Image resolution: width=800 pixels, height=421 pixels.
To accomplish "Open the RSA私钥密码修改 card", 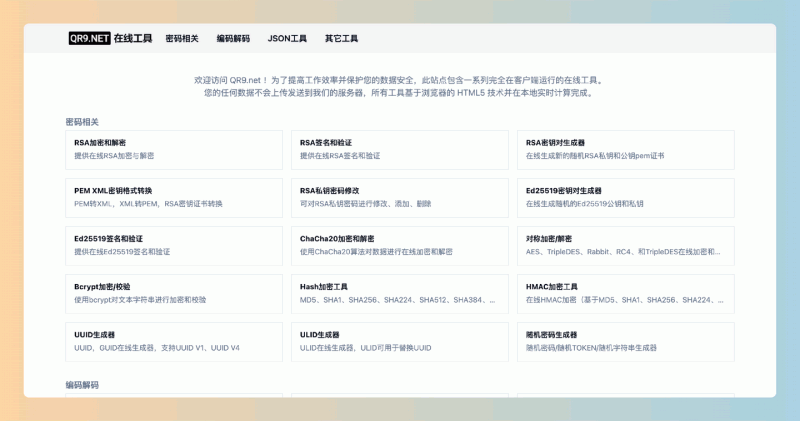I will click(x=400, y=198).
